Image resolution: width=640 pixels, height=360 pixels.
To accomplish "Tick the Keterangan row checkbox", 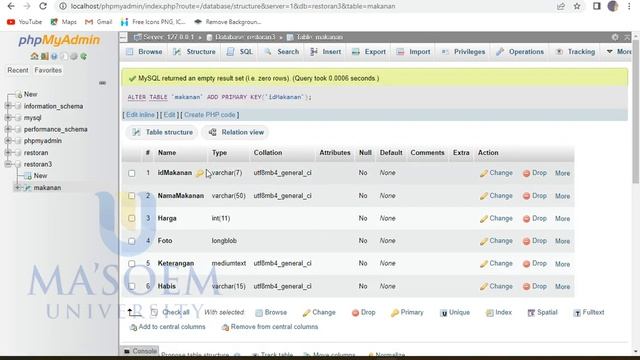I will [131, 264].
